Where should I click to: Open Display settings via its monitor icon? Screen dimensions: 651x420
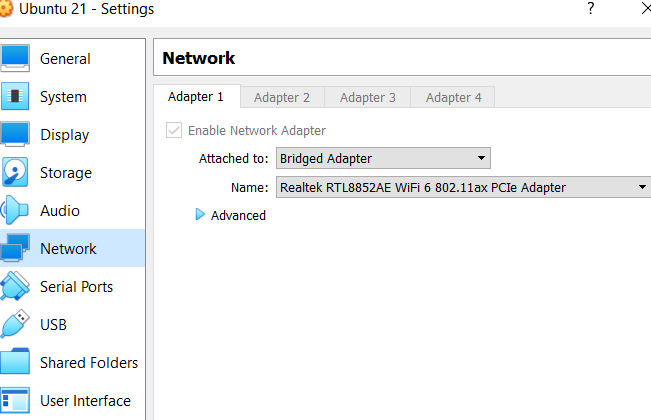14,135
